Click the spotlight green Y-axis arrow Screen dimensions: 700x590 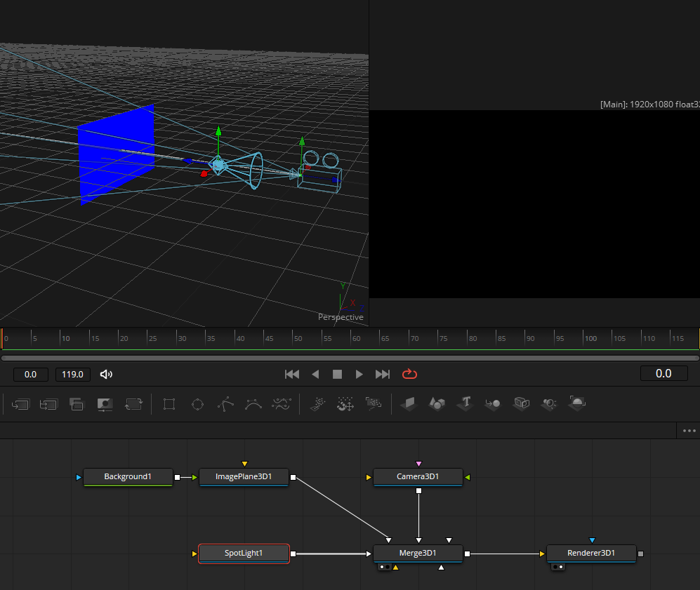tap(218, 132)
